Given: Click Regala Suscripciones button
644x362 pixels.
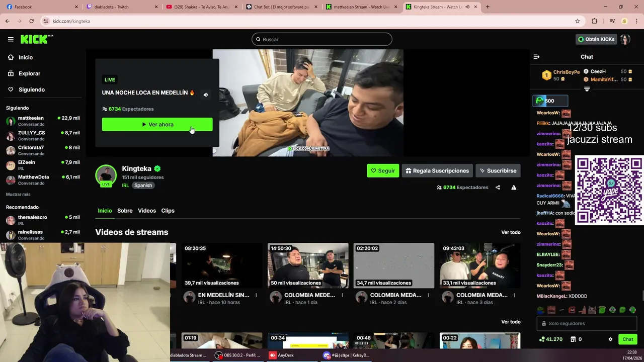Looking at the screenshot, I should pyautogui.click(x=437, y=170).
